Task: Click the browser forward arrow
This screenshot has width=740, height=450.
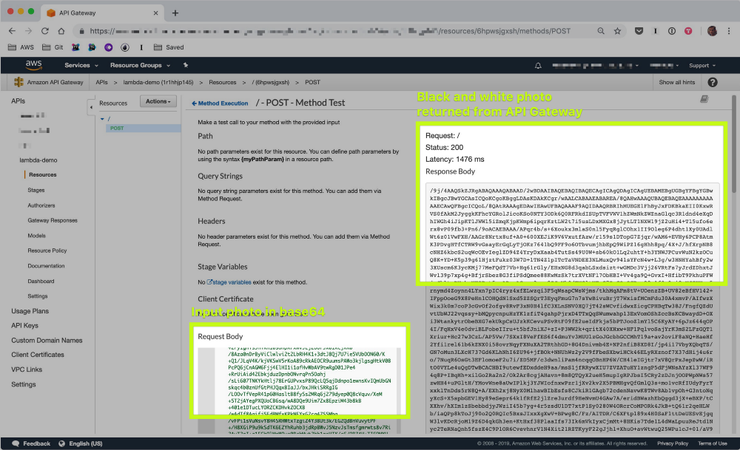Action: [x=28, y=31]
